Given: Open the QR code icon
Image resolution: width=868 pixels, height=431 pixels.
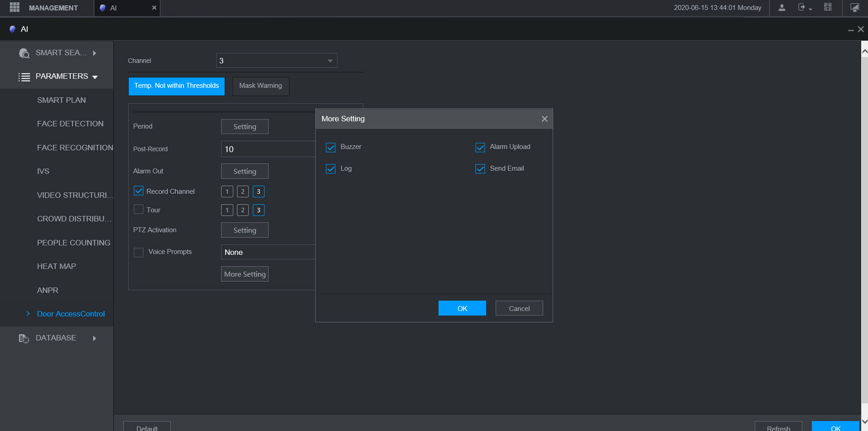Looking at the screenshot, I should click(x=828, y=7).
